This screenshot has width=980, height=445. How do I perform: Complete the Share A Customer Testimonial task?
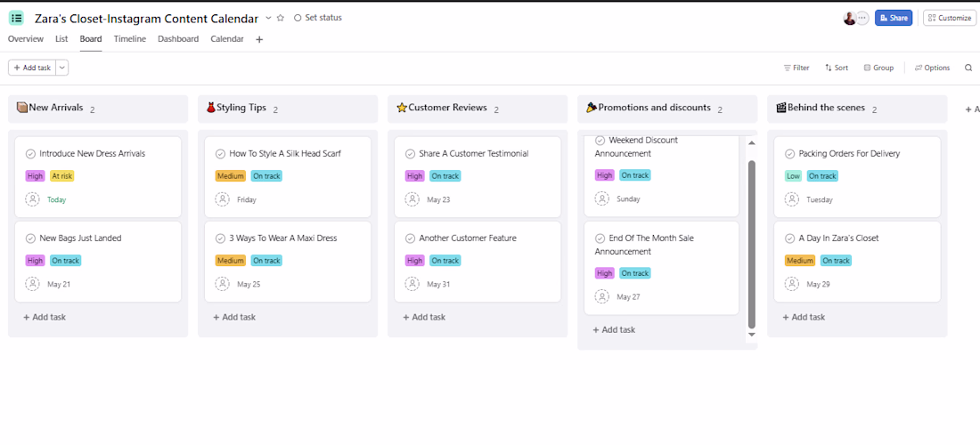tap(410, 154)
